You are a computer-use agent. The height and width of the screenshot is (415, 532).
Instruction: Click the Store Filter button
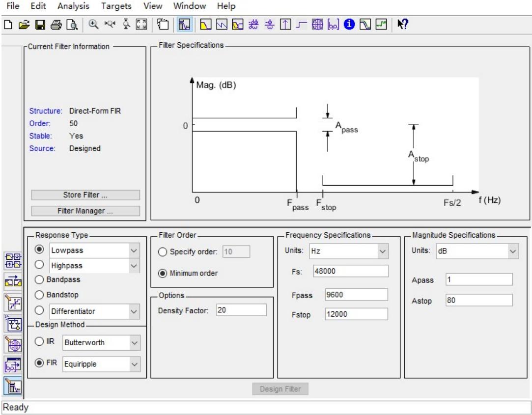coord(85,195)
